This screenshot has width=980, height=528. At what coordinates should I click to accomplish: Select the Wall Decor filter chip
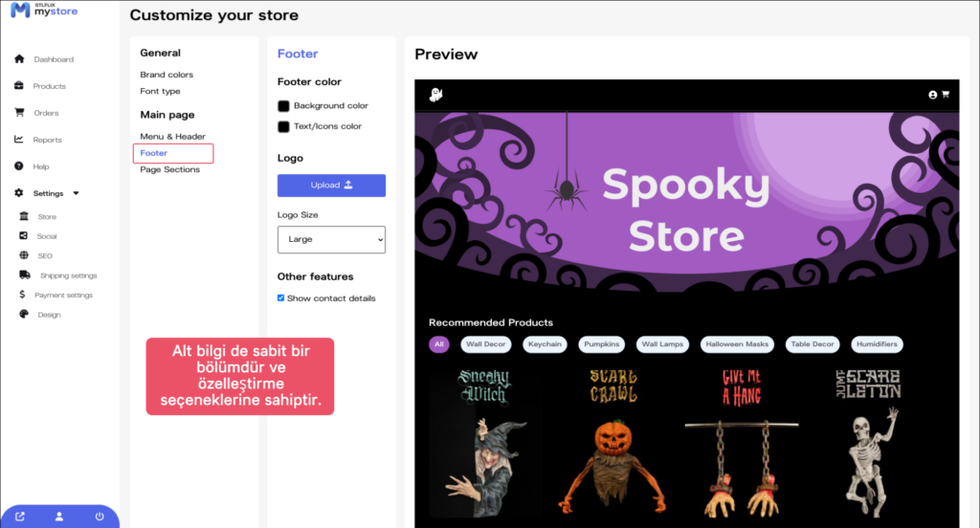(485, 344)
